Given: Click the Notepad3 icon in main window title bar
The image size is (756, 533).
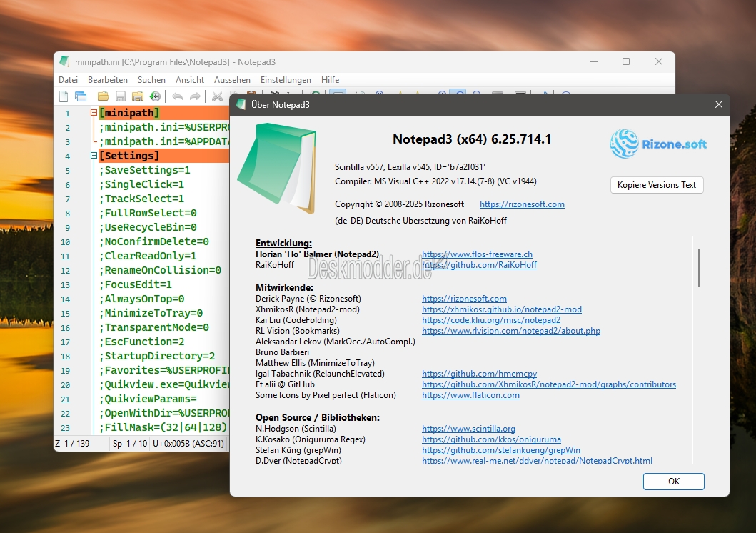Looking at the screenshot, I should point(65,61).
